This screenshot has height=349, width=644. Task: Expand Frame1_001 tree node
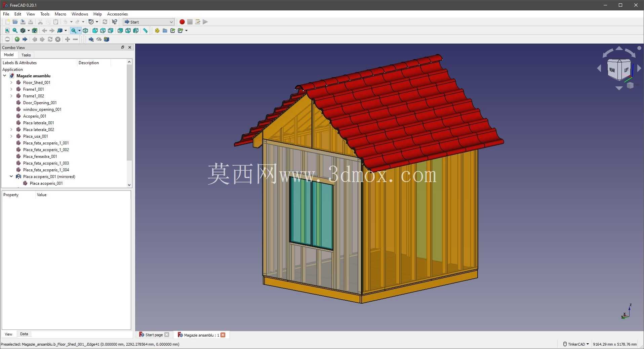[x=11, y=89]
